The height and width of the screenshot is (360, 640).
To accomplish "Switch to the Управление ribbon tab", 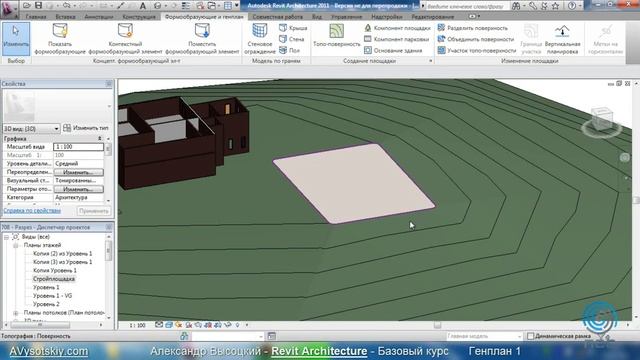I will pyautogui.click(x=347, y=17).
